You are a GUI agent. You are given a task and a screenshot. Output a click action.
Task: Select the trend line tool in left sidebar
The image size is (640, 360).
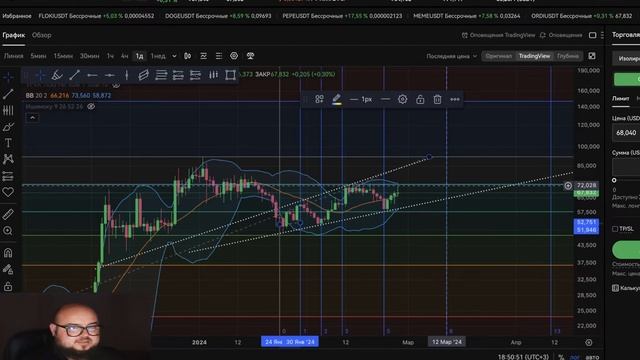[x=8, y=94]
